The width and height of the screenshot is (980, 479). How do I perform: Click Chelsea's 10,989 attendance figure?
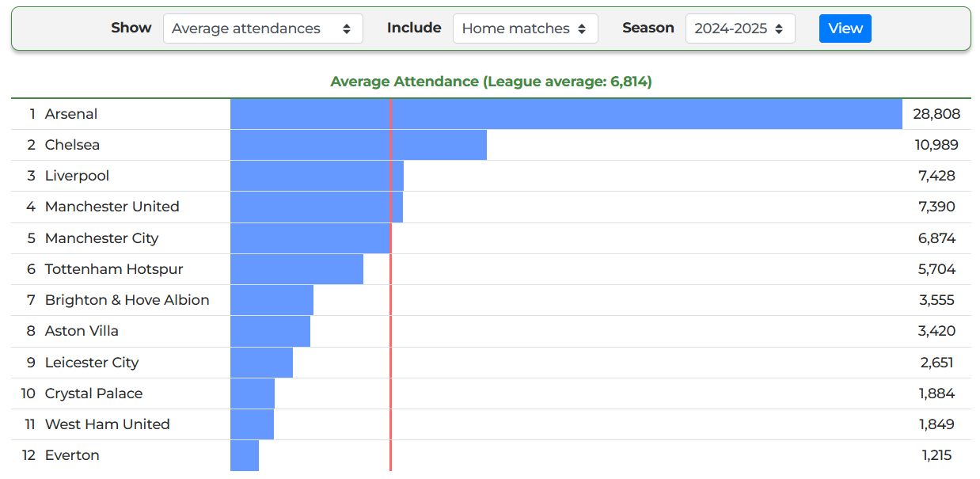(x=936, y=145)
